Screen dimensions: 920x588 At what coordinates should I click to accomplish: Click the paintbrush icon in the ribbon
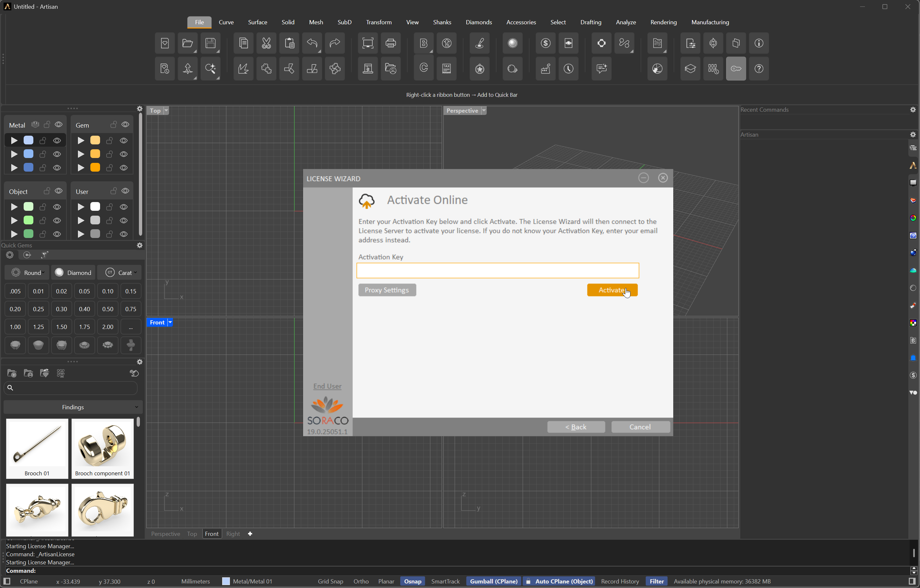pyautogui.click(x=480, y=43)
